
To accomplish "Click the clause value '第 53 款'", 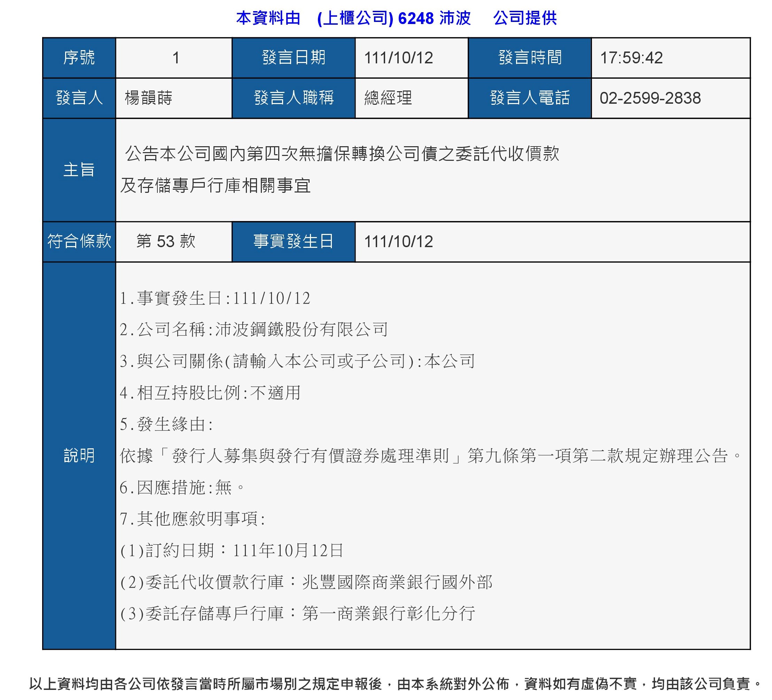I will (x=166, y=242).
